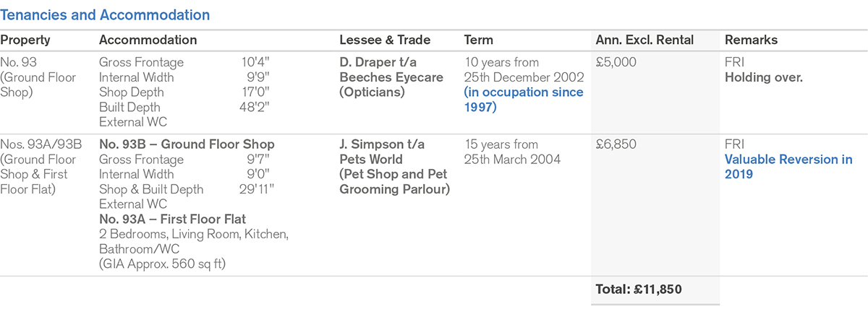The image size is (868, 312).
Task: Click the 'Tenancies and Accommodation' heading
Action: click(105, 14)
